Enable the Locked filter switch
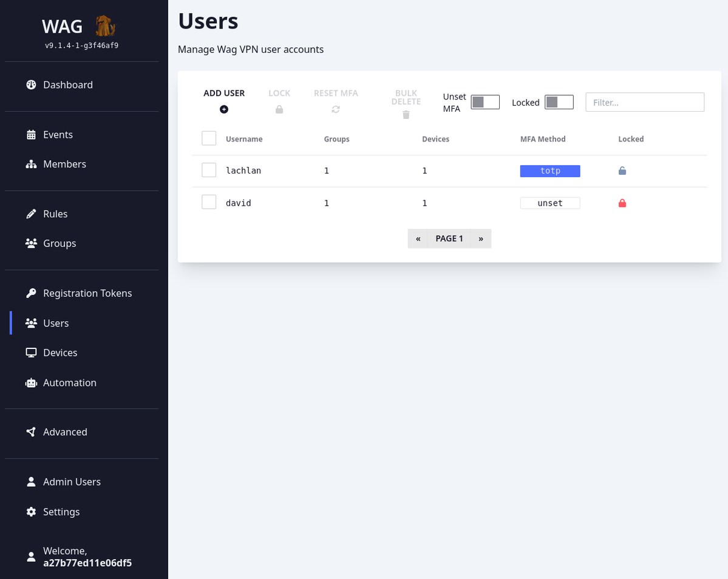 [x=559, y=102]
